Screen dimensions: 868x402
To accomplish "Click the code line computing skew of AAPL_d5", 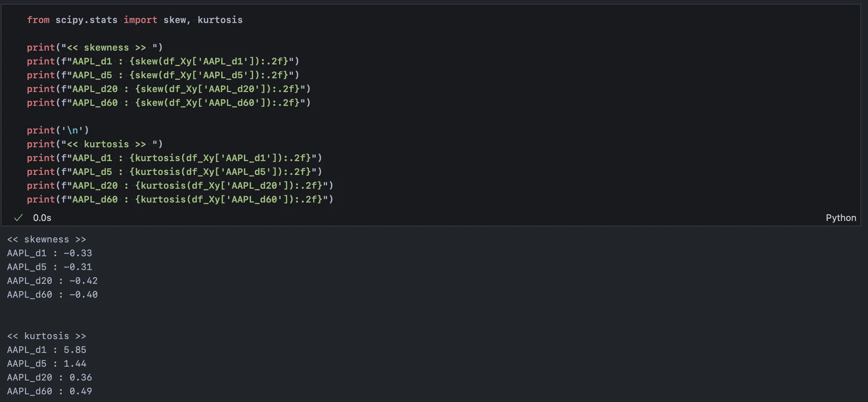I will [163, 75].
